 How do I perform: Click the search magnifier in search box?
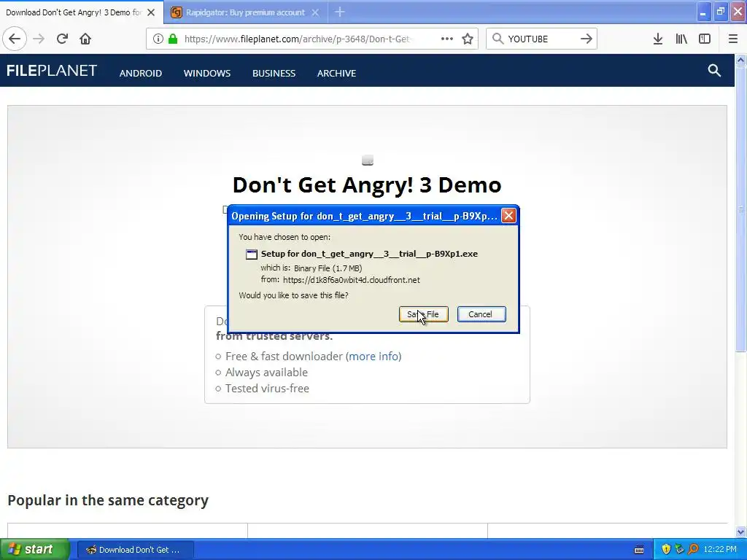click(x=498, y=39)
